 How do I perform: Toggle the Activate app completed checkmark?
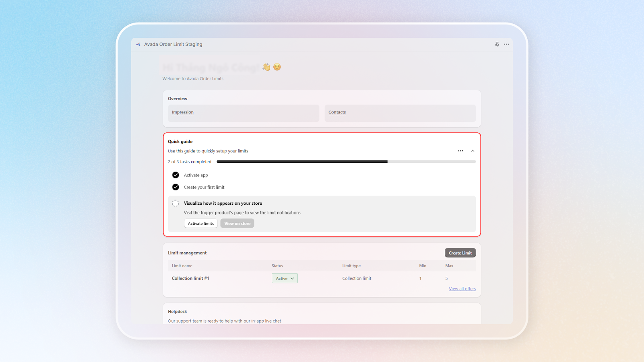[x=175, y=175]
